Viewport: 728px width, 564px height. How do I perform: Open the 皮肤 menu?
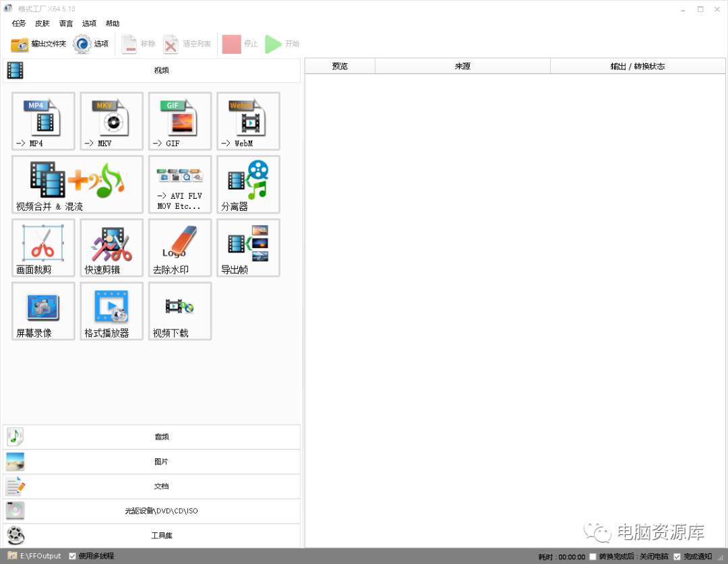42,23
